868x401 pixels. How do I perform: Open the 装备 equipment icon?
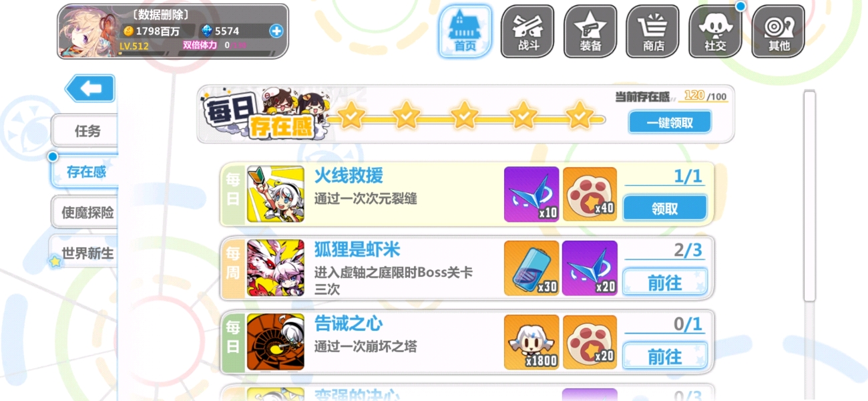(x=590, y=31)
